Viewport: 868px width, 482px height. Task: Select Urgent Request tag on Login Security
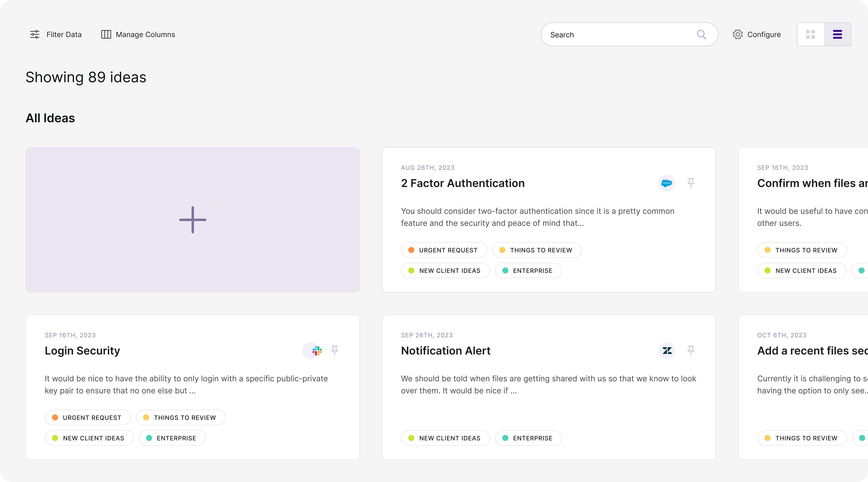click(x=88, y=418)
